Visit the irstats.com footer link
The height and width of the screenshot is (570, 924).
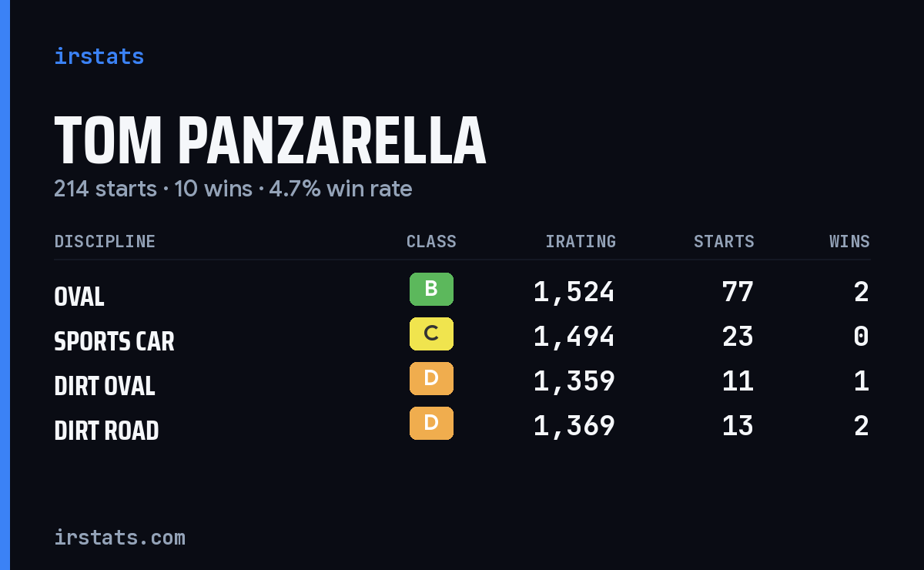[x=119, y=537]
